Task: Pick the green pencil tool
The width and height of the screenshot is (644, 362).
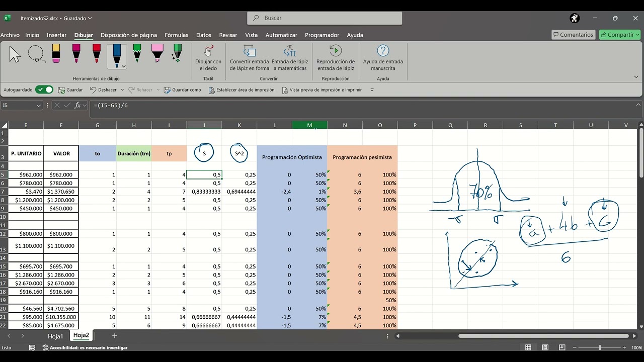Action: tap(137, 54)
